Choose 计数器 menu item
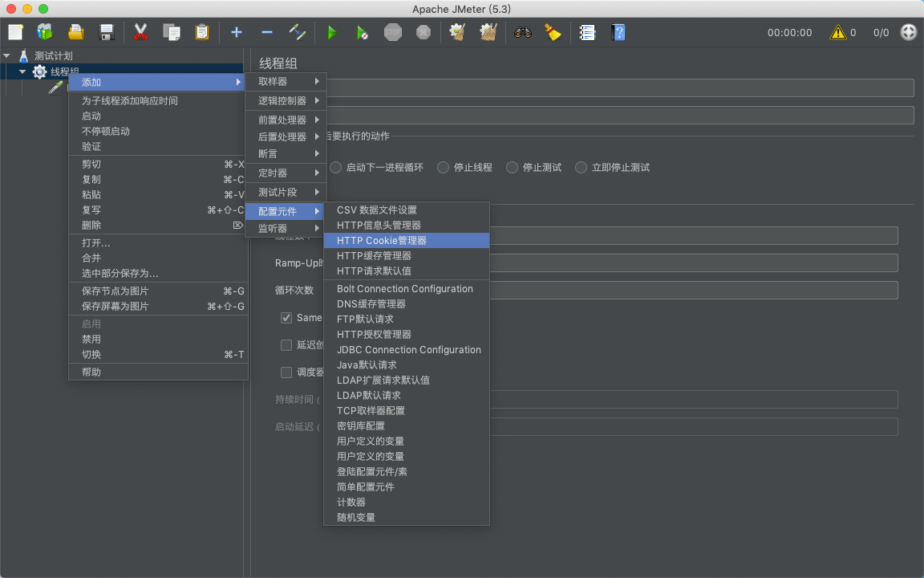Viewport: 924px width, 578px height. [407, 503]
